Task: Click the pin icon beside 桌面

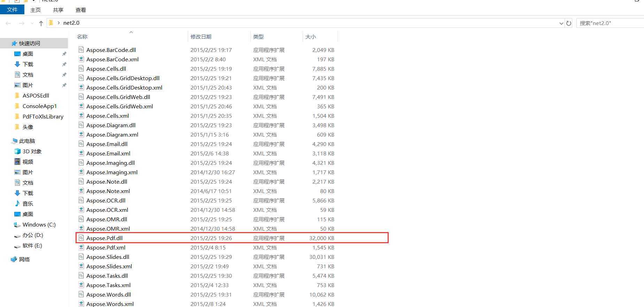Action: tap(64, 54)
